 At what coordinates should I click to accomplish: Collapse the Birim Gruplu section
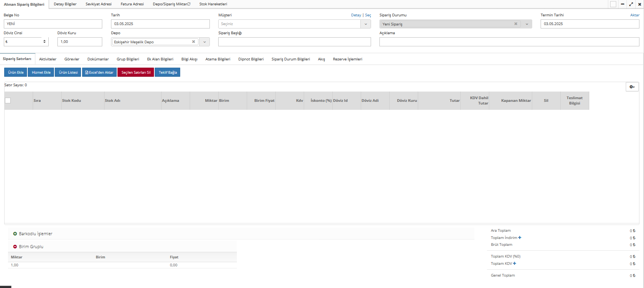(15, 247)
